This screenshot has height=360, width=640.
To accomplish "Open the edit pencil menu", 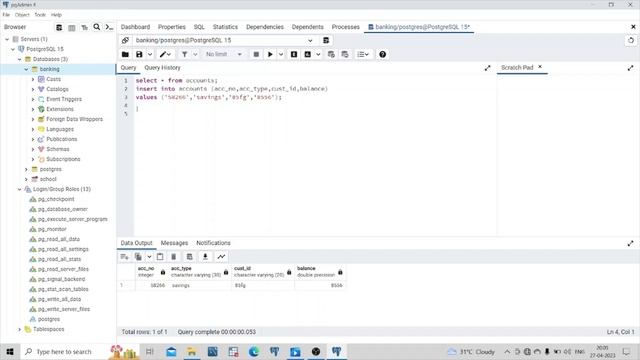I will coord(165,54).
